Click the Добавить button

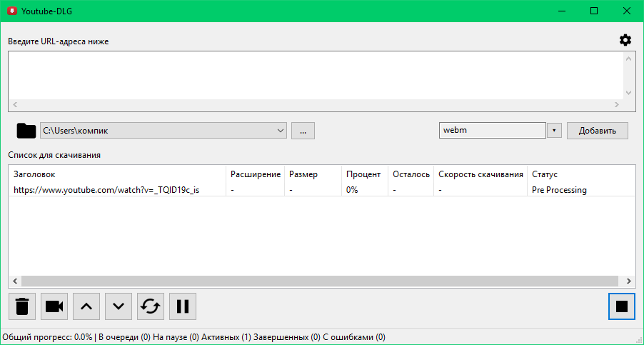(598, 131)
